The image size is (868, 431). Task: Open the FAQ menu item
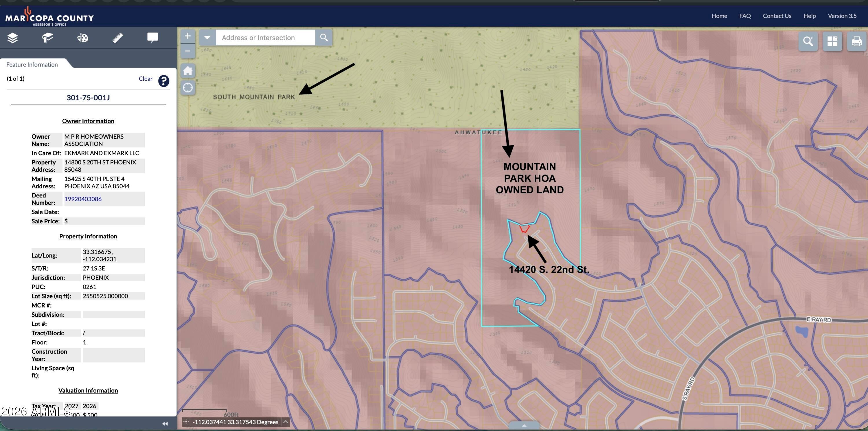tap(745, 16)
